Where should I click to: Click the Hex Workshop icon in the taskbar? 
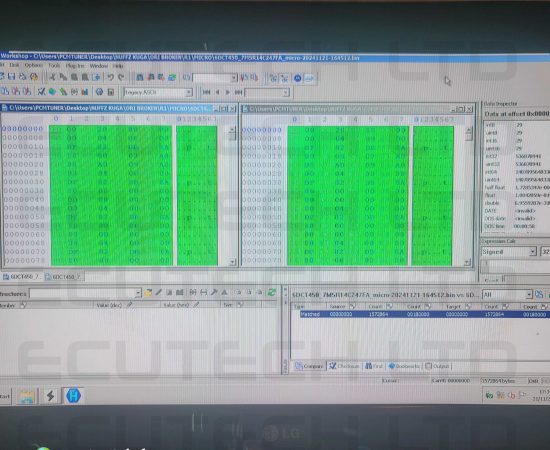[x=73, y=396]
